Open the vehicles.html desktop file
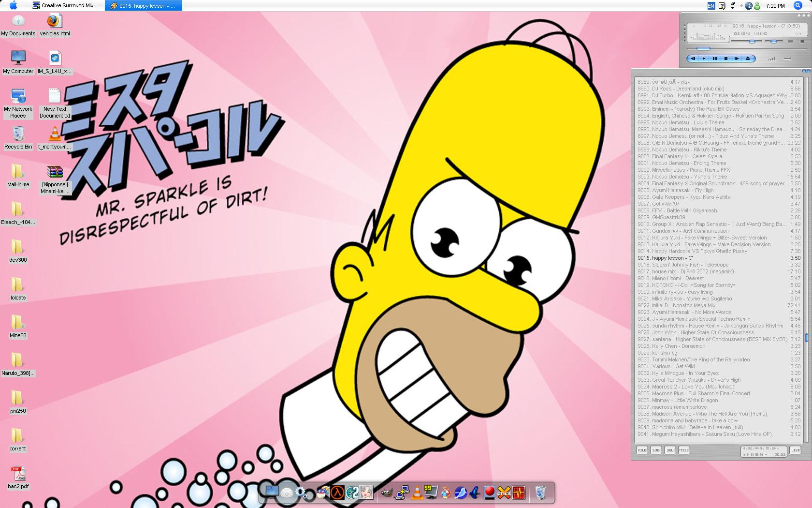Image resolution: width=812 pixels, height=508 pixels. click(x=55, y=25)
